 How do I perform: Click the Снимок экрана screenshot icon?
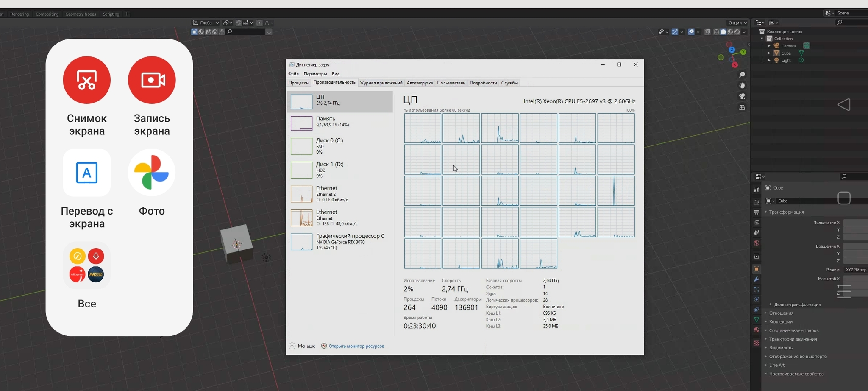86,80
